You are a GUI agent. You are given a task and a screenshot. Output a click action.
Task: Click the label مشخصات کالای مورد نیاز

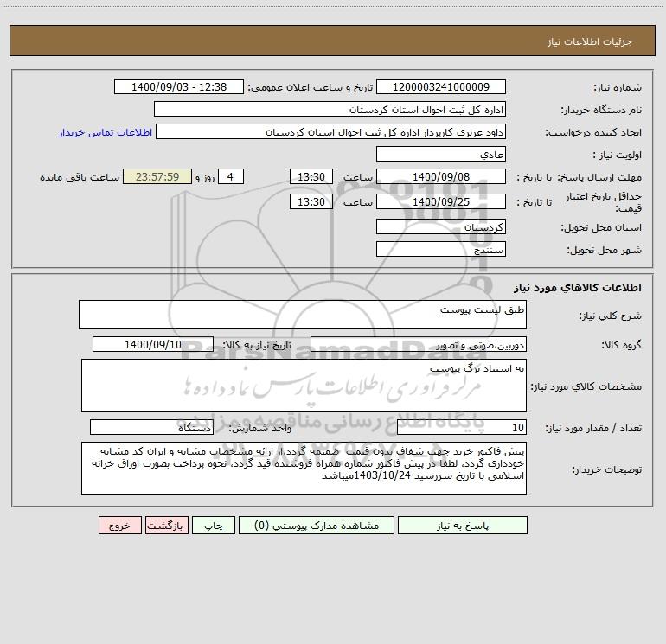[586, 386]
